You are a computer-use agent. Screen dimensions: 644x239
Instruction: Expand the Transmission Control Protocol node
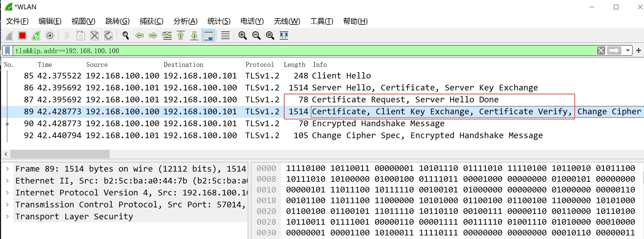tap(7, 205)
